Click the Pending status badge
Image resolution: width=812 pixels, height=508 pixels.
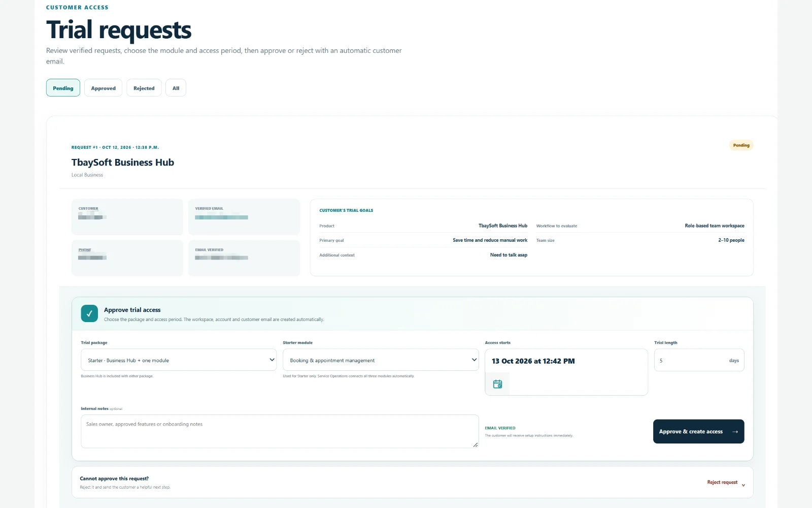(x=741, y=145)
